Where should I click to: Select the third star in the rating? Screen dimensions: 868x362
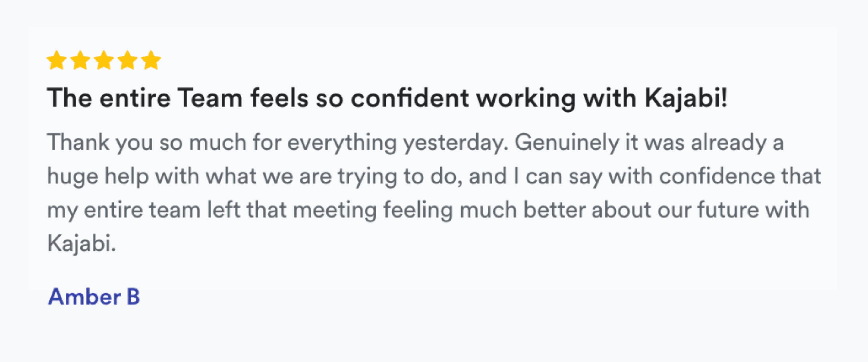click(x=104, y=61)
